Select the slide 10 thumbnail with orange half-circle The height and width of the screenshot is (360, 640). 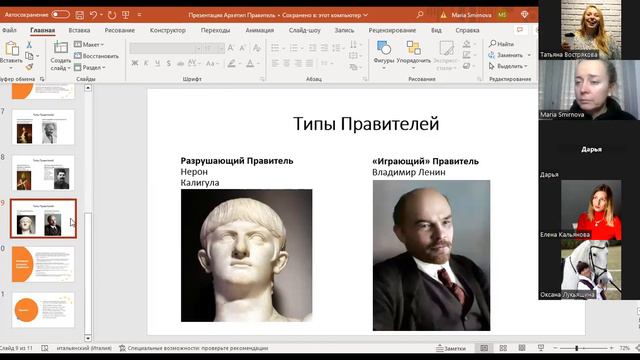(43, 264)
